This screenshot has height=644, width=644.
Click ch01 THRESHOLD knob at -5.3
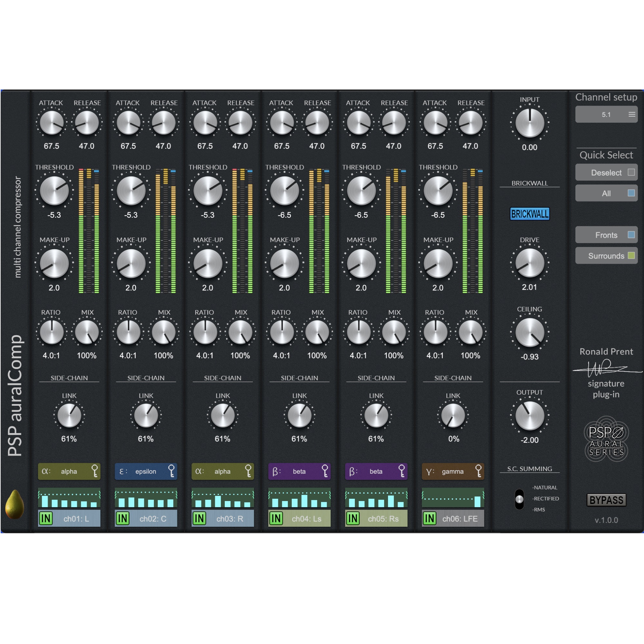tap(54, 190)
